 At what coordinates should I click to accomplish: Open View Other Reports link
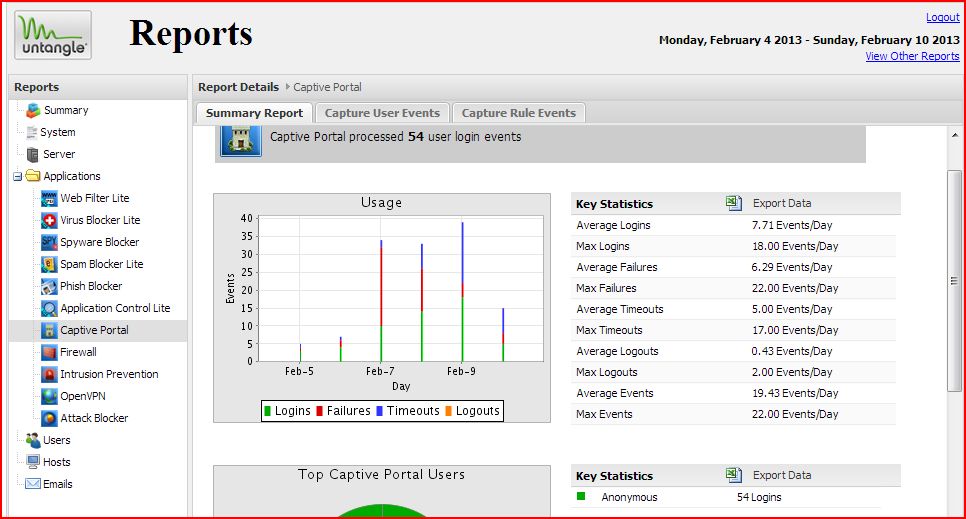(x=912, y=56)
